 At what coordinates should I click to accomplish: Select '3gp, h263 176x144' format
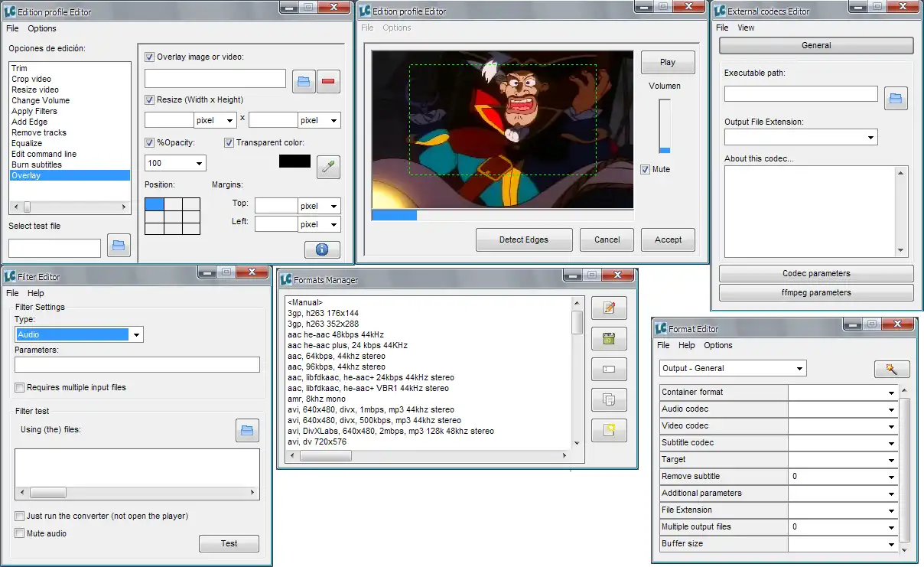point(323,313)
